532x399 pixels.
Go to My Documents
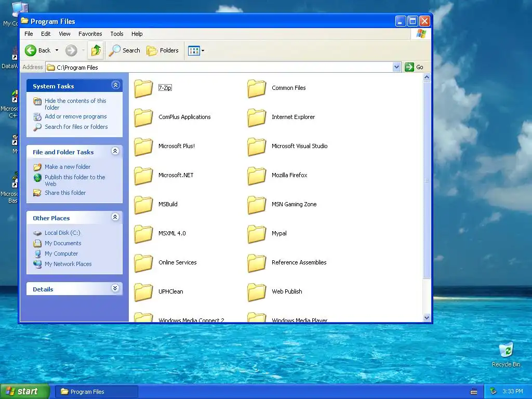[63, 243]
